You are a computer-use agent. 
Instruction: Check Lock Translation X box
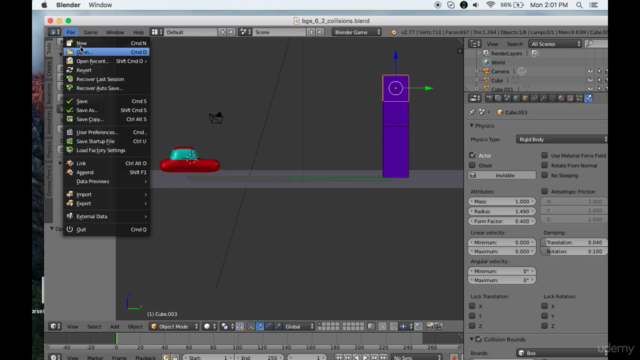(472, 306)
